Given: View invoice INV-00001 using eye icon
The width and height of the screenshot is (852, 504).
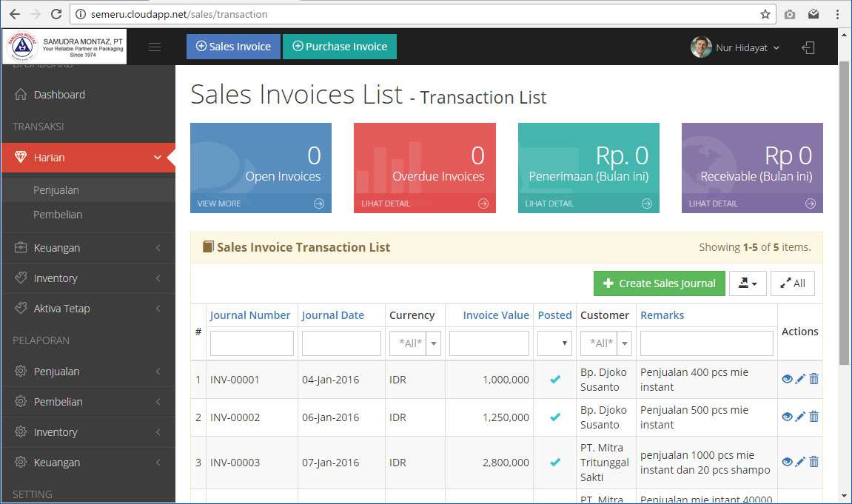Looking at the screenshot, I should point(787,379).
